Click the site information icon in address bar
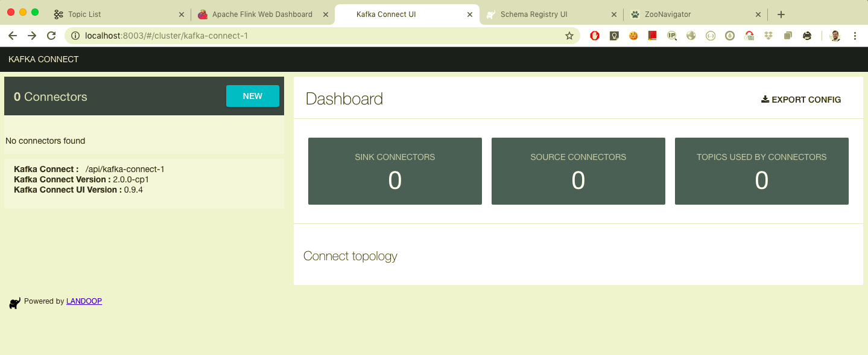This screenshot has height=355, width=868. [x=75, y=36]
